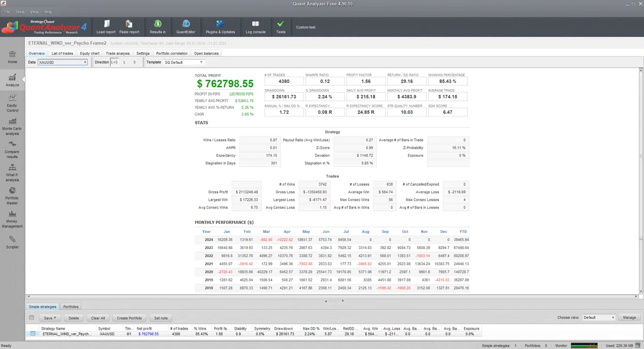Toggle the select-all checkbox beside Save

point(32,318)
